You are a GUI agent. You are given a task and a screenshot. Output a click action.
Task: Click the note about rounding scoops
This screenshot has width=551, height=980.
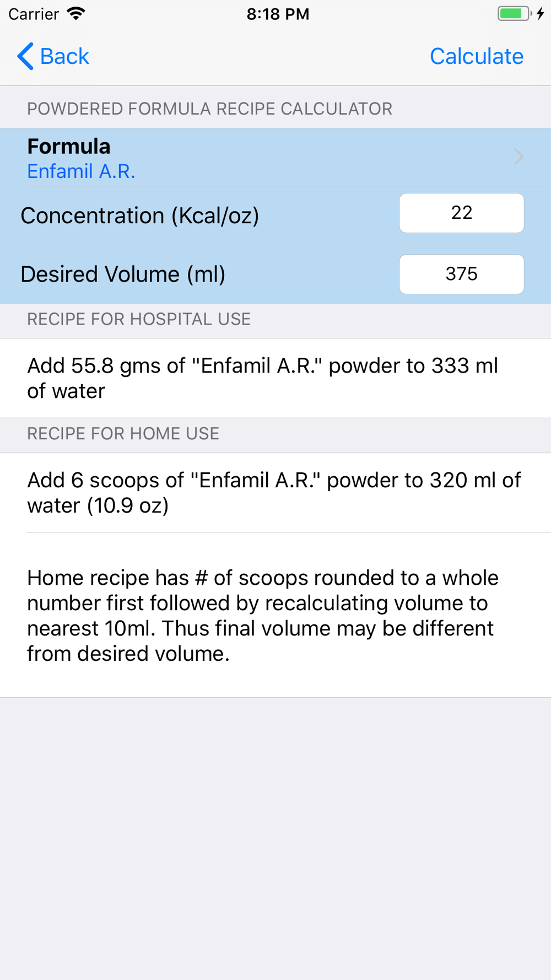coord(263,616)
